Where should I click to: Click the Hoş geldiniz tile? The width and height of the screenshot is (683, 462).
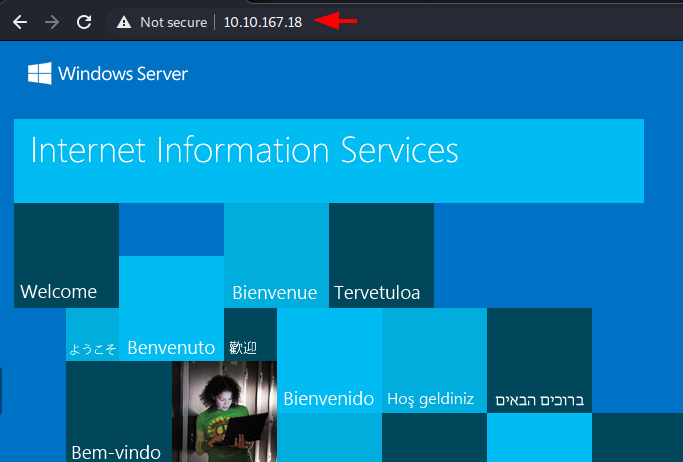tap(434, 361)
